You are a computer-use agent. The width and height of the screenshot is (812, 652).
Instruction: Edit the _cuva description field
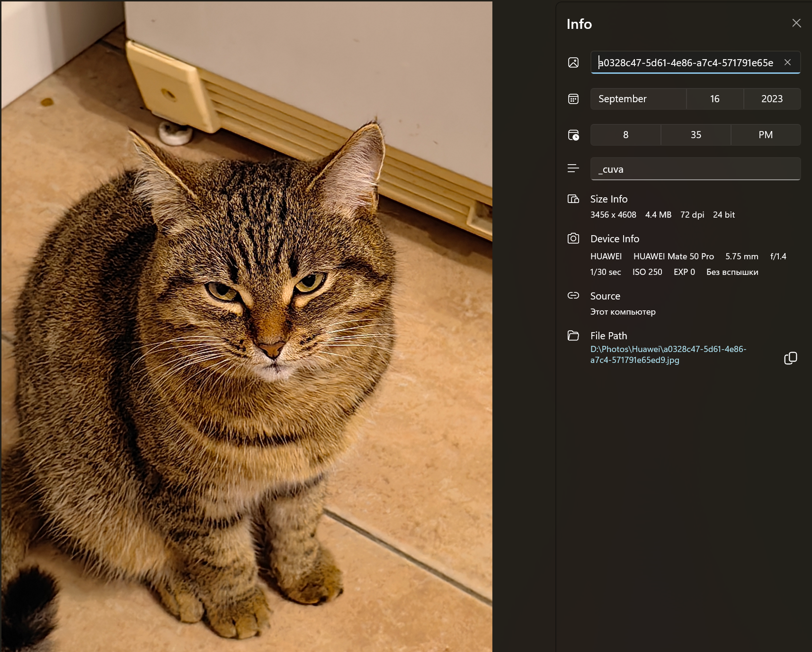[x=695, y=169]
